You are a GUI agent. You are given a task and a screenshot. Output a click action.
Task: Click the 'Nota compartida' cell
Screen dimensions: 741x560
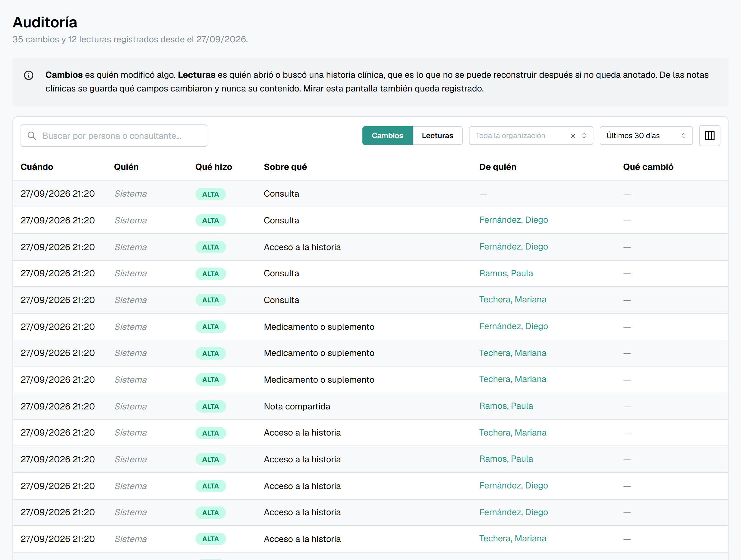point(297,406)
